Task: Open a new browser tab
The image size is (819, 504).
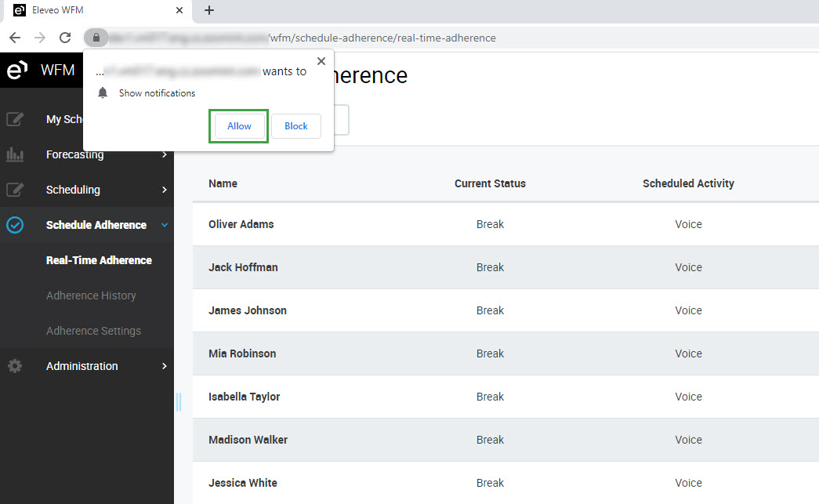Action: pyautogui.click(x=208, y=10)
